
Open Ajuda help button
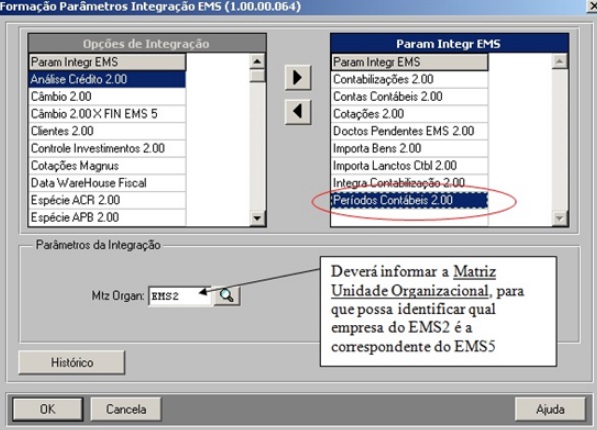coord(550,409)
